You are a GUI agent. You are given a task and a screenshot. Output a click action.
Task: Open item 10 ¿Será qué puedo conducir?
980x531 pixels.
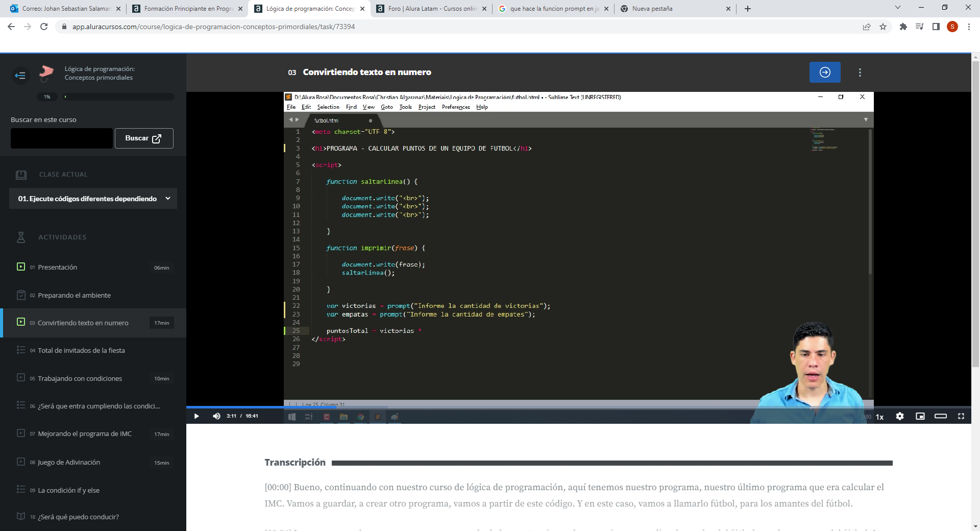[x=94, y=517]
